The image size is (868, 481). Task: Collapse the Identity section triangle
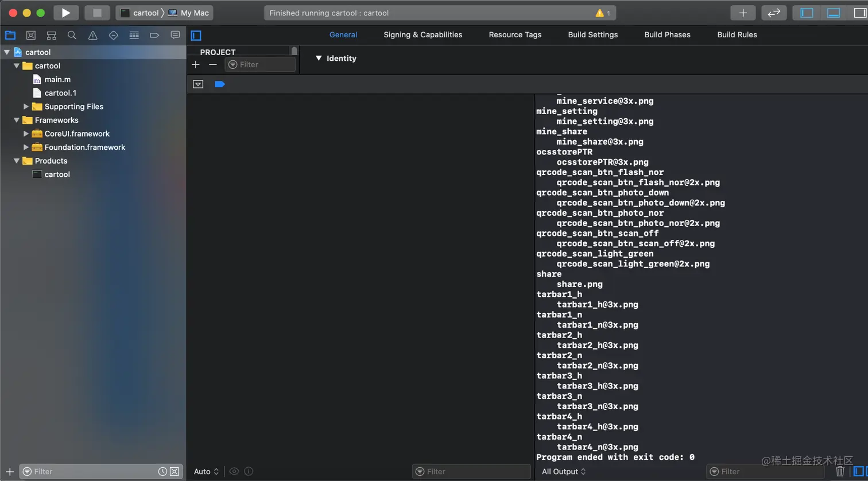(319, 58)
